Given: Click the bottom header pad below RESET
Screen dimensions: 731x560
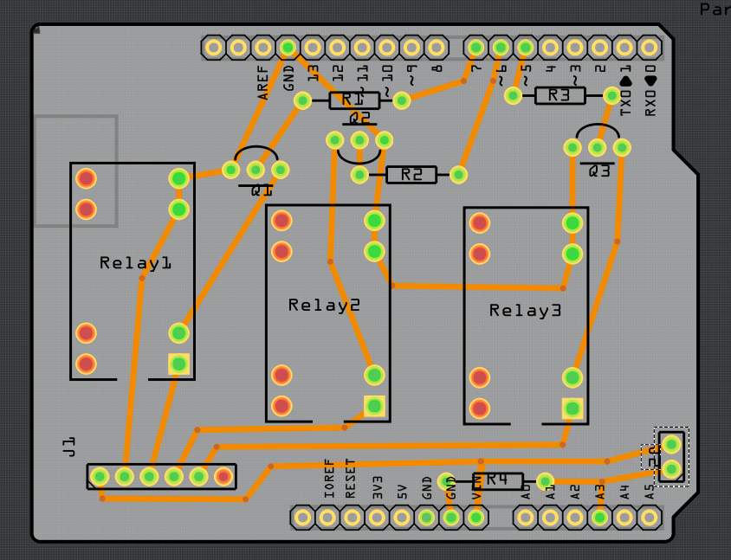Looking at the screenshot, I should point(353,518).
